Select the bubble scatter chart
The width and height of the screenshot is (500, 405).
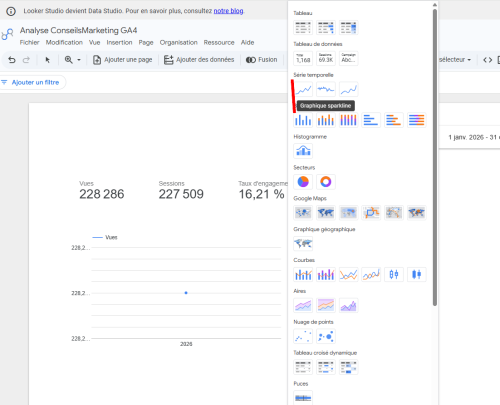click(x=326, y=336)
